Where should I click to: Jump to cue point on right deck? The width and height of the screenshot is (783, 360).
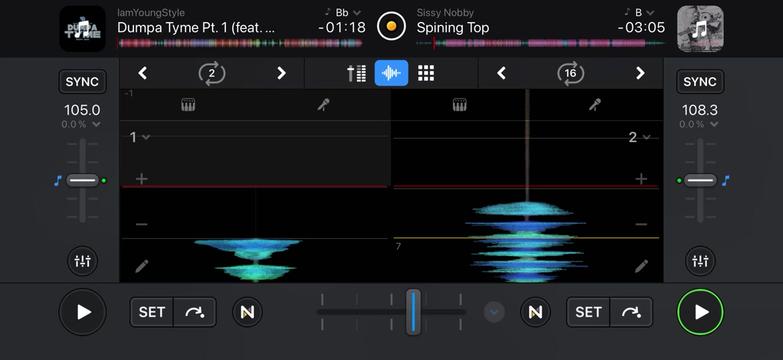click(x=631, y=312)
